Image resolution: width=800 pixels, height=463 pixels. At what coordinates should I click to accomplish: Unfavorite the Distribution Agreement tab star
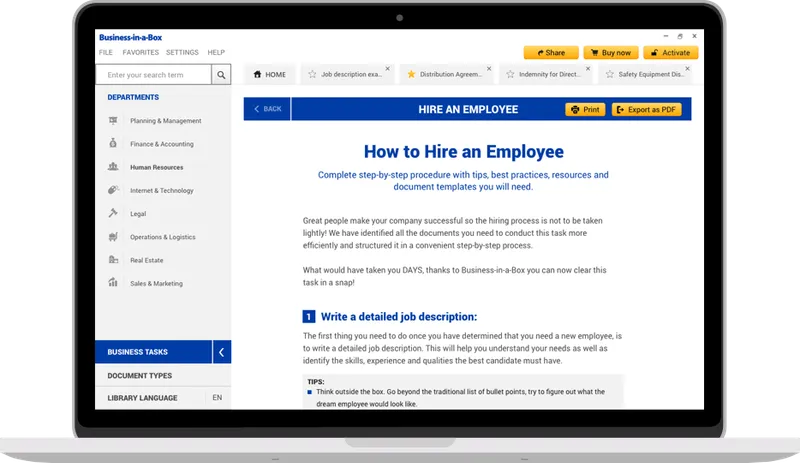point(411,75)
